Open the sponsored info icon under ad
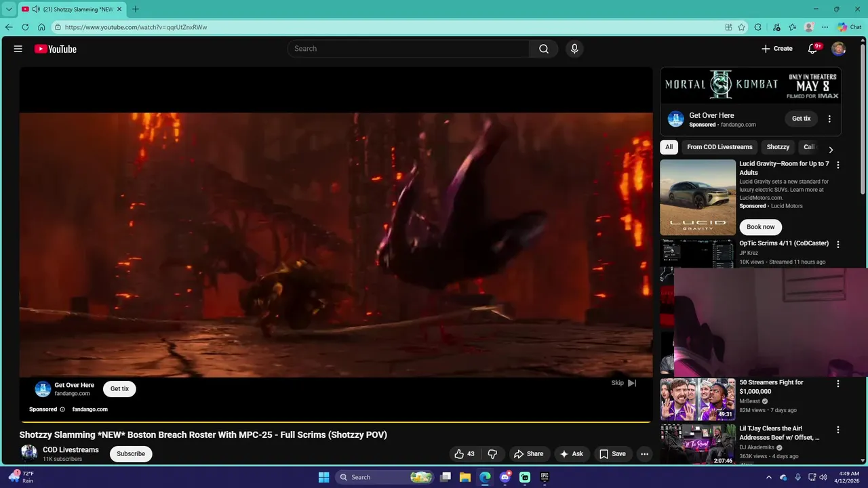 click(62, 409)
